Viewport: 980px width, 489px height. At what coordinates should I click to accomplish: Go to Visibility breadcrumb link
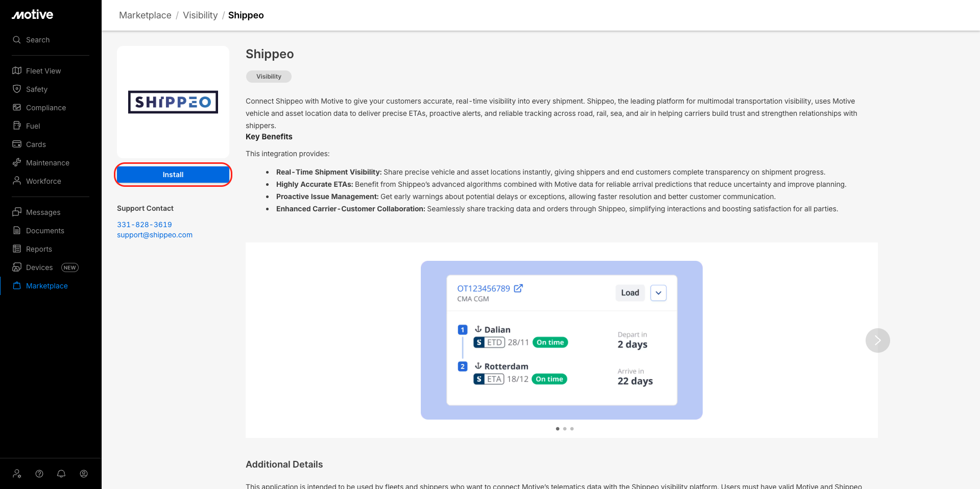[x=200, y=15]
